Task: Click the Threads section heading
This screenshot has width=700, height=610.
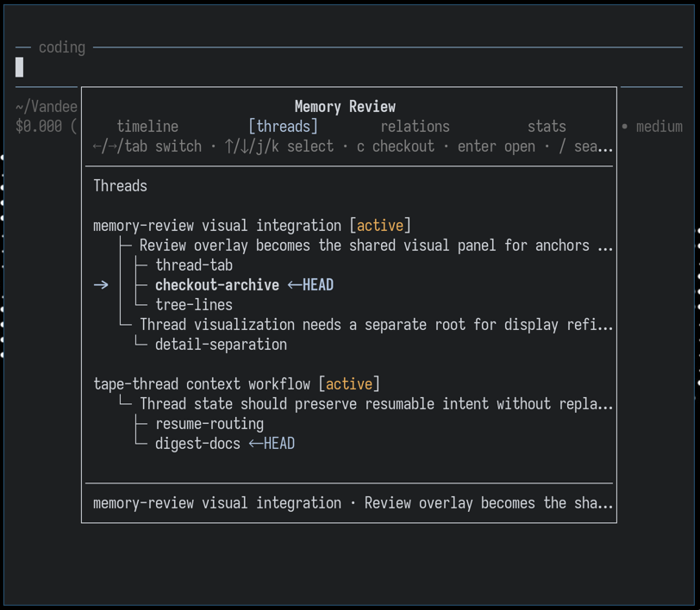Action: (x=120, y=186)
